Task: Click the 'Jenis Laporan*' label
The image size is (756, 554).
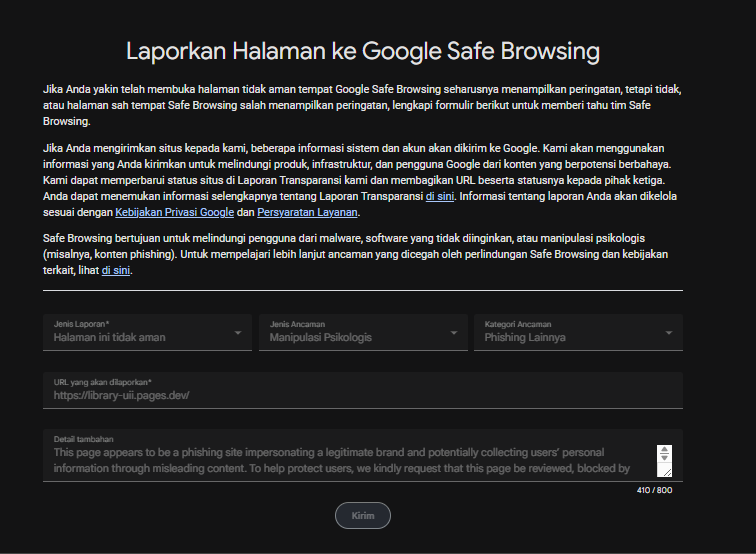Action: click(81, 324)
